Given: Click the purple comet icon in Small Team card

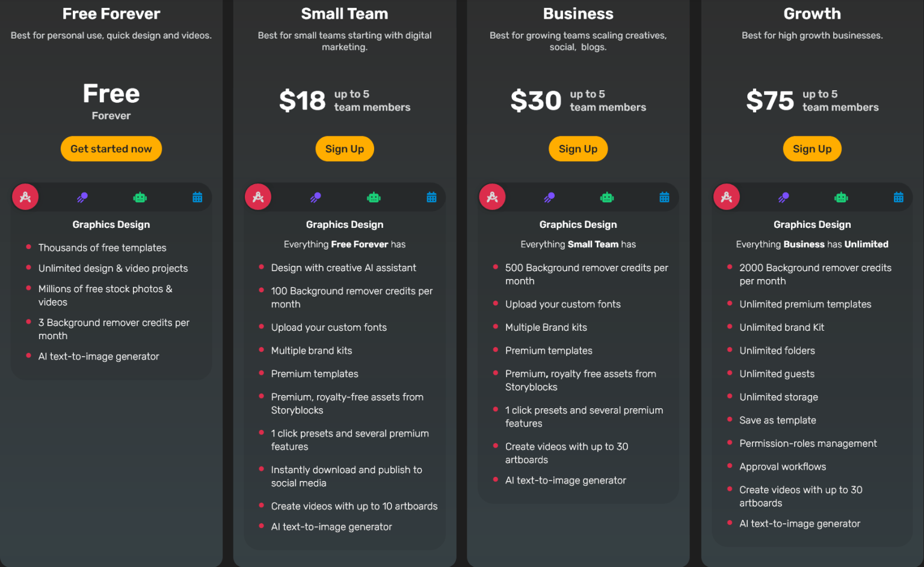Looking at the screenshot, I should point(315,197).
